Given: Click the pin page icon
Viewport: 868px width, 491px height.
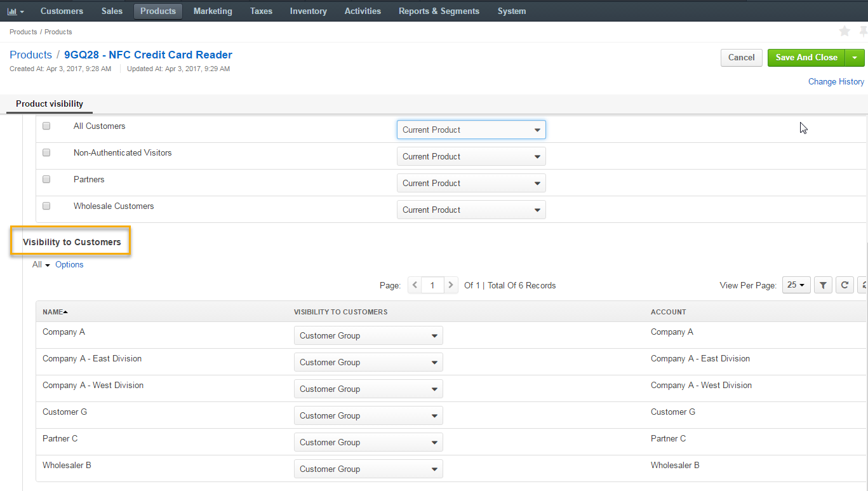Looking at the screenshot, I should 864,31.
